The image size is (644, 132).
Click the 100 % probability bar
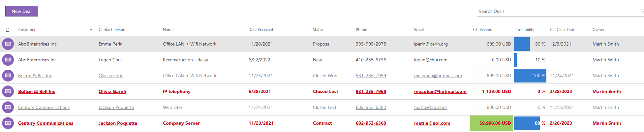click(530, 76)
